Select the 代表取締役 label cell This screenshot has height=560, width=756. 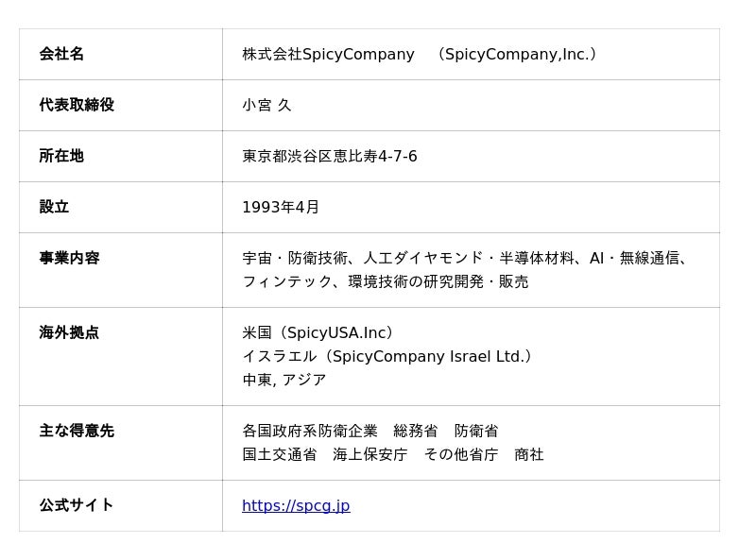(x=77, y=106)
